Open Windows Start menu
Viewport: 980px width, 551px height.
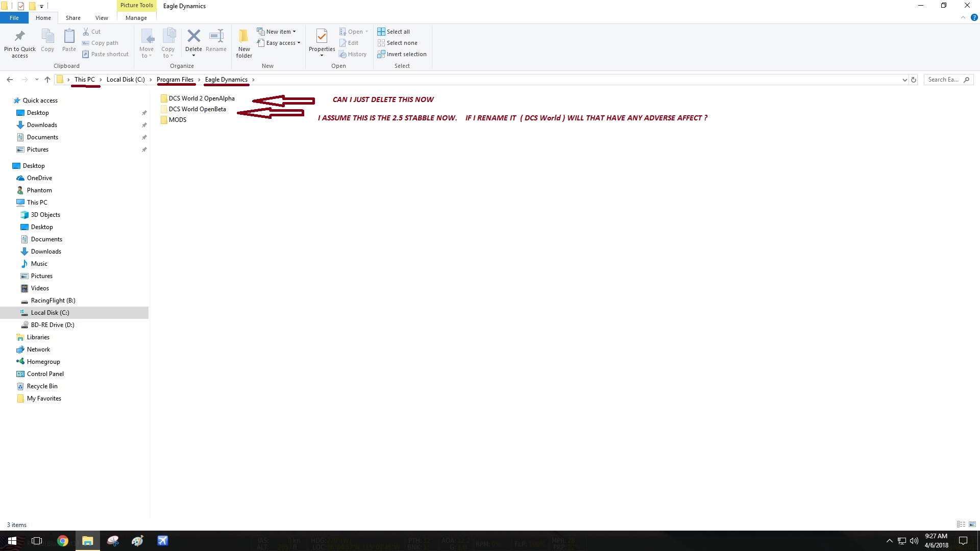tap(12, 541)
